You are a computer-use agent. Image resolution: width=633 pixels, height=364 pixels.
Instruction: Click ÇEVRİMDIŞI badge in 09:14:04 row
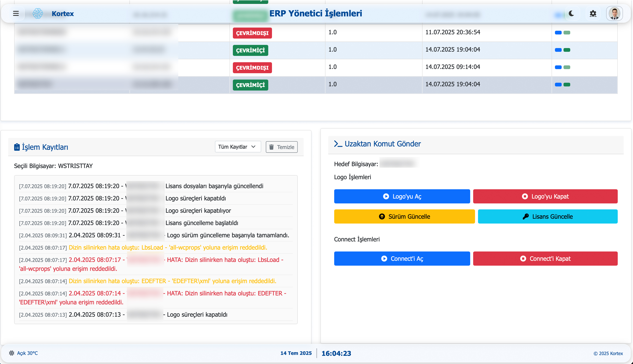click(252, 68)
